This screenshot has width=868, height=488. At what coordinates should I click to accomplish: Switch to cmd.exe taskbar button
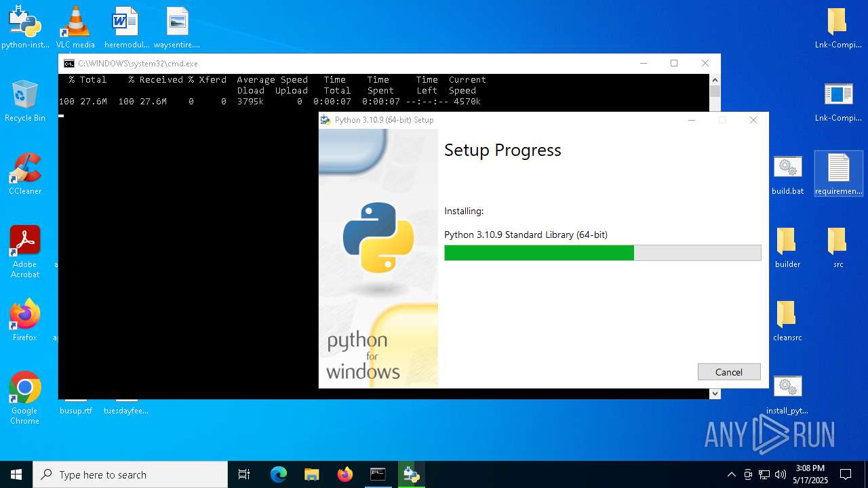[378, 474]
